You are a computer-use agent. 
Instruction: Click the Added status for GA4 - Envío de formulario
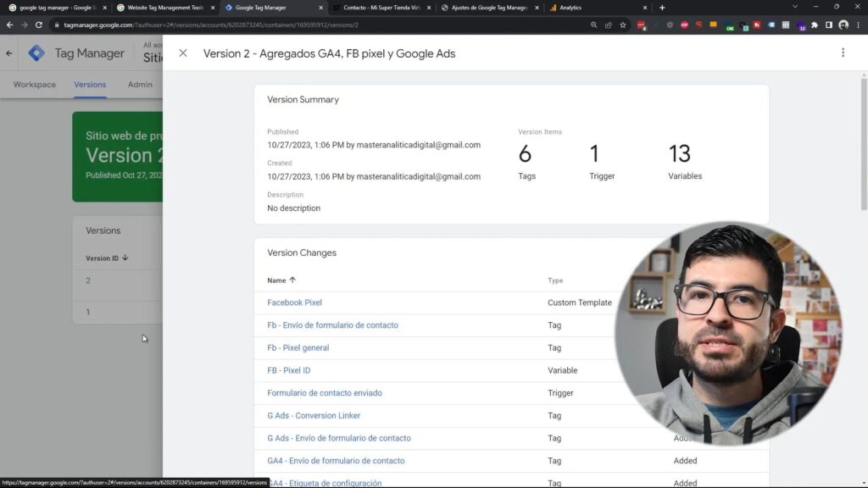(685, 461)
